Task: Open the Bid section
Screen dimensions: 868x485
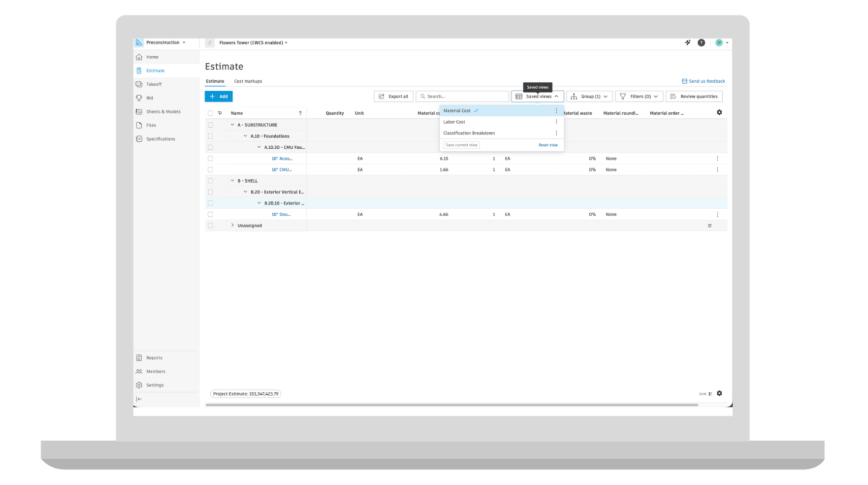Action: click(149, 98)
